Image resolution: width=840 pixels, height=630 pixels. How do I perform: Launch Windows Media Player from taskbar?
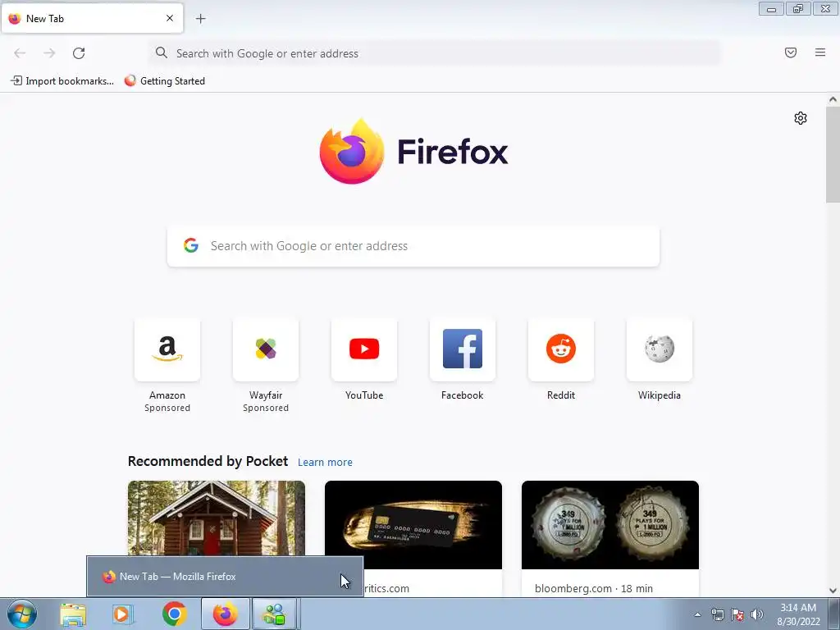[x=122, y=614]
